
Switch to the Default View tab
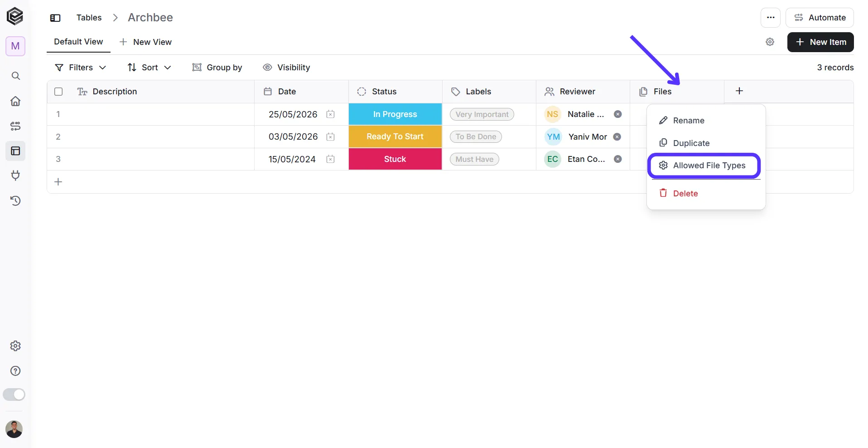tap(78, 42)
